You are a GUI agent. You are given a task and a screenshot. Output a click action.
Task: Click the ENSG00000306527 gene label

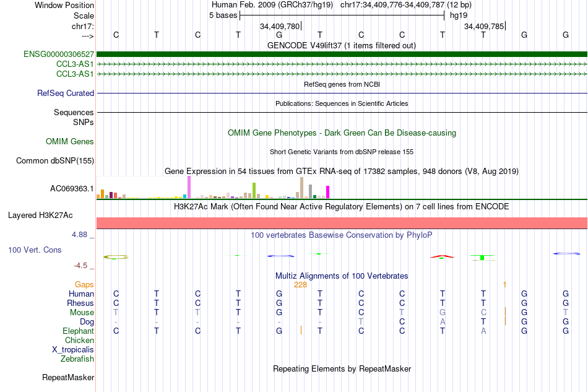click(59, 54)
